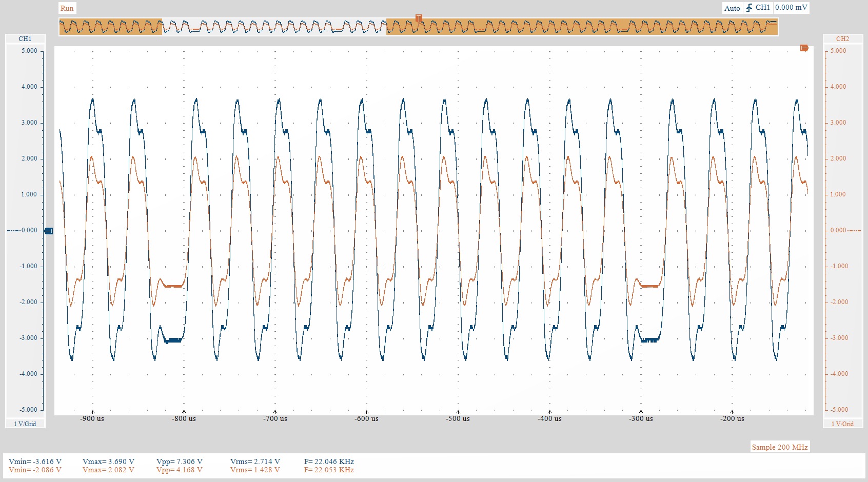Viewport: 868px width, 482px height.
Task: Click CH1 Vmin= -3.616 V measurement
Action: click(x=35, y=461)
